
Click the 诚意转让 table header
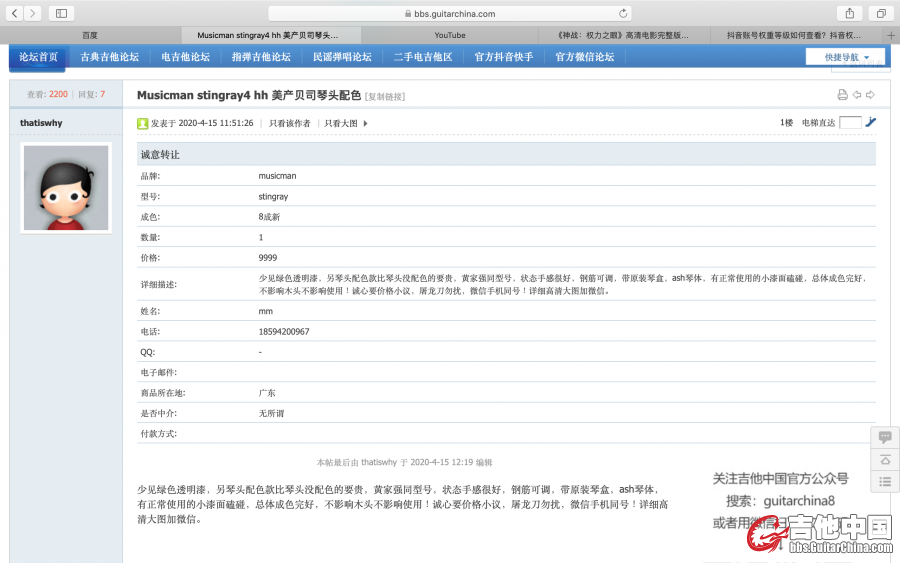[x=506, y=154]
